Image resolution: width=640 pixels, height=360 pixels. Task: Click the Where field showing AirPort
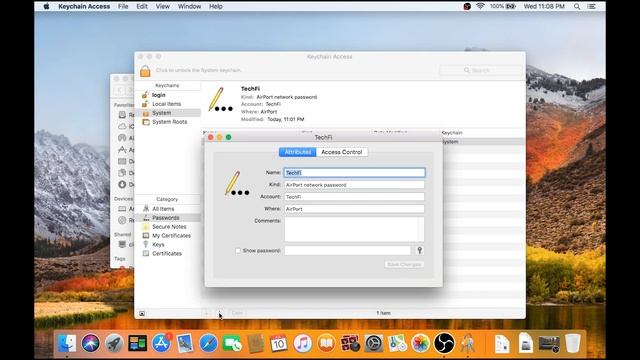[x=354, y=209]
